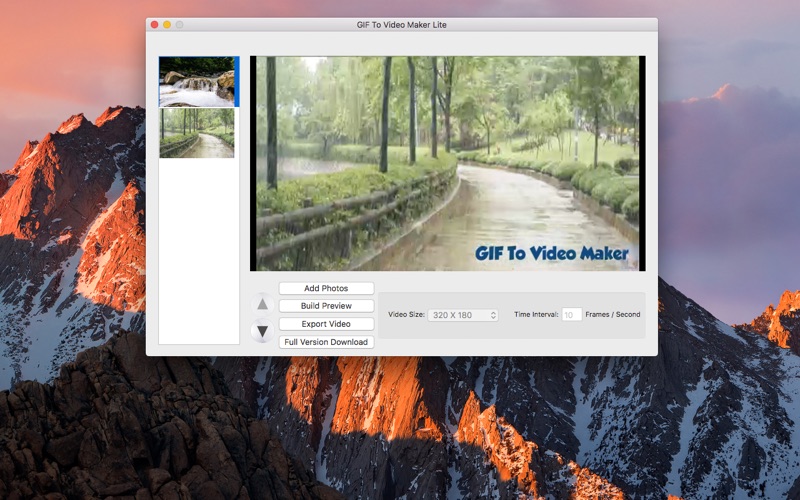The width and height of the screenshot is (800, 500).
Task: Select the park path thumbnail in the list
Action: pos(197,133)
